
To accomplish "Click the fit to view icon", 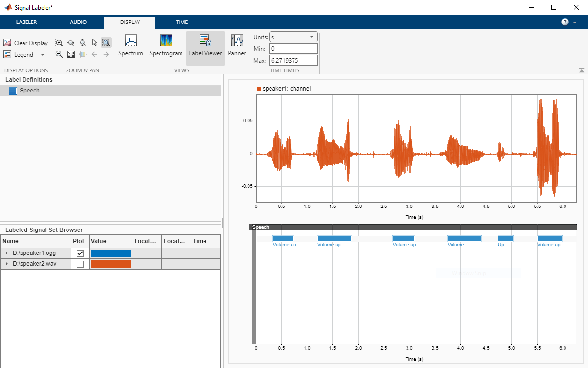I will point(71,54).
